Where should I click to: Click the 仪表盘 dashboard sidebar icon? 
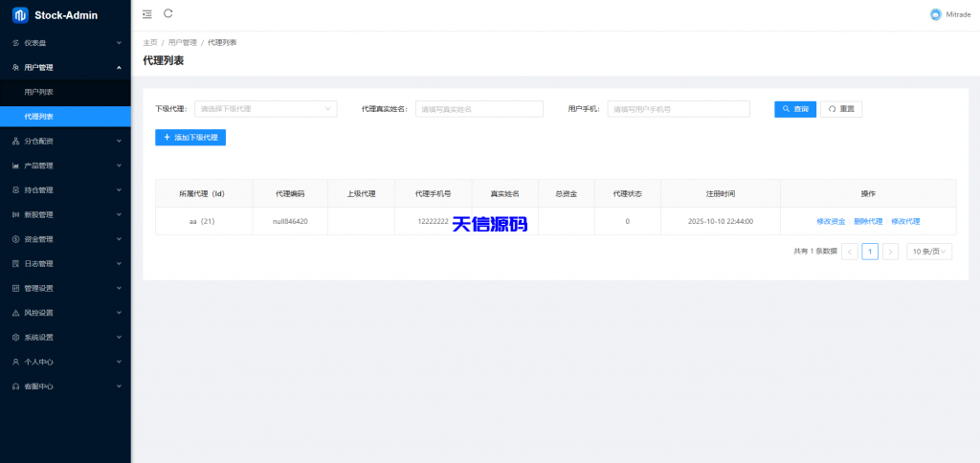[x=15, y=43]
